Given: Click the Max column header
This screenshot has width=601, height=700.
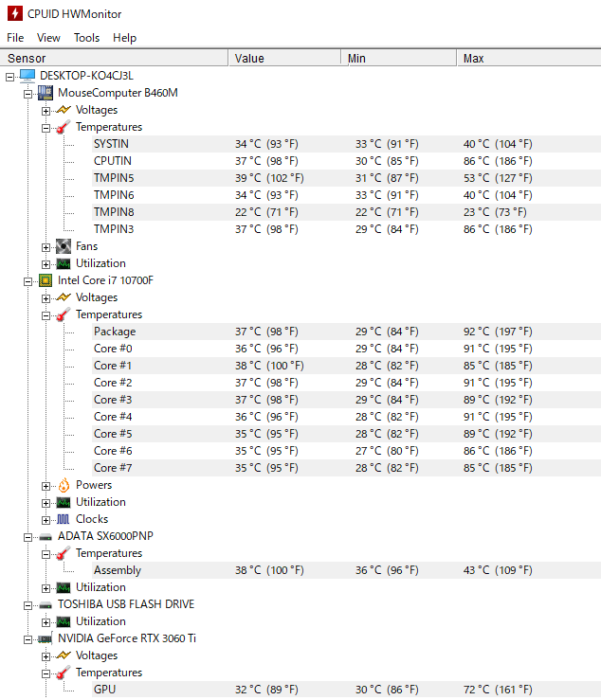Looking at the screenshot, I should click(529, 59).
